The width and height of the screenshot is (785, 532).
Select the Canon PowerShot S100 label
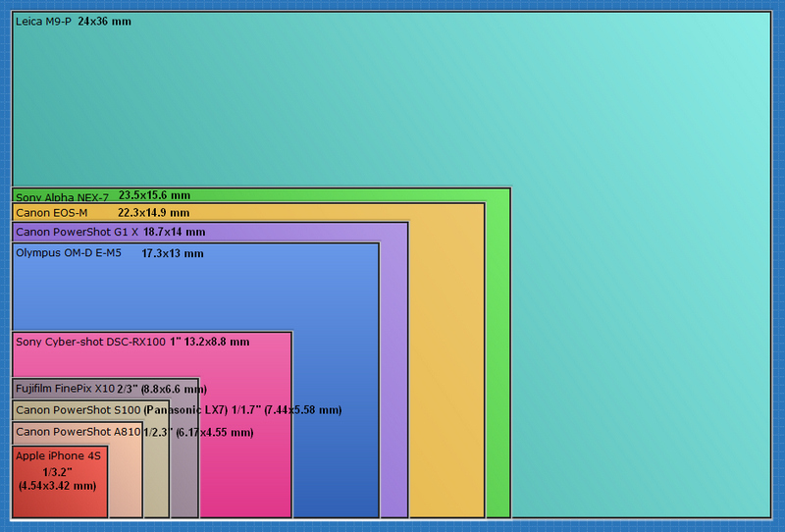(78, 409)
